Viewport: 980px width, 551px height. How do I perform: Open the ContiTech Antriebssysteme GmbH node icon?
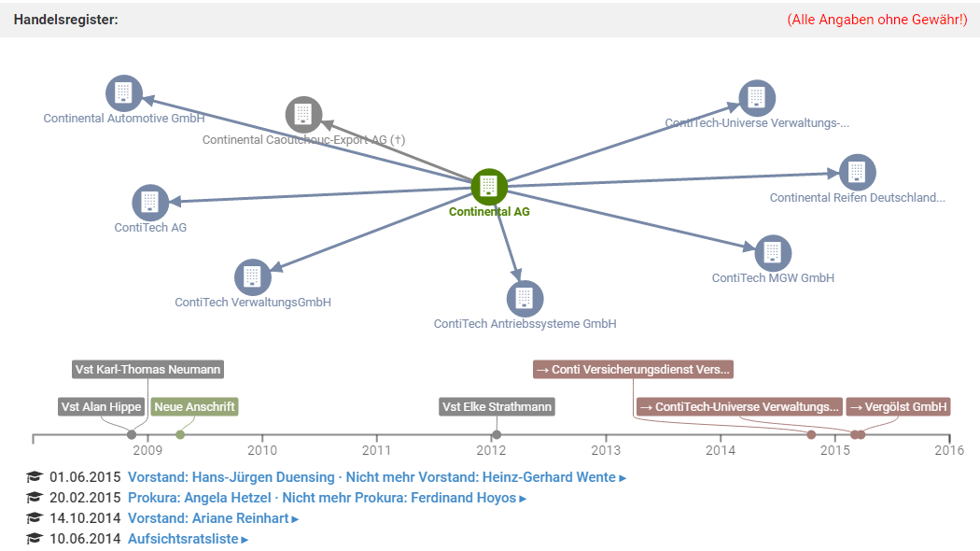(525, 299)
